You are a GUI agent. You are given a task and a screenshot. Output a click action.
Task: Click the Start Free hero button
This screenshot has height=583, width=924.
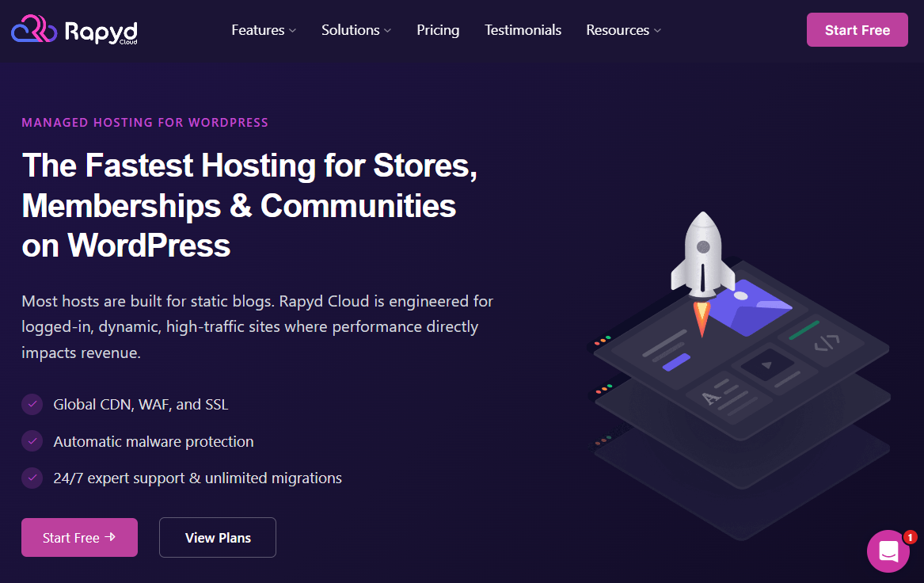tap(79, 537)
